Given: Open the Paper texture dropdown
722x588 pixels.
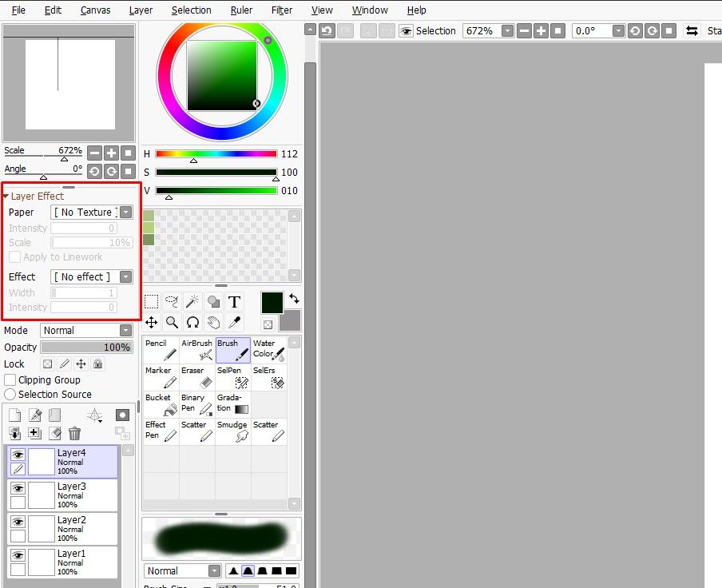Looking at the screenshot, I should pos(91,212).
